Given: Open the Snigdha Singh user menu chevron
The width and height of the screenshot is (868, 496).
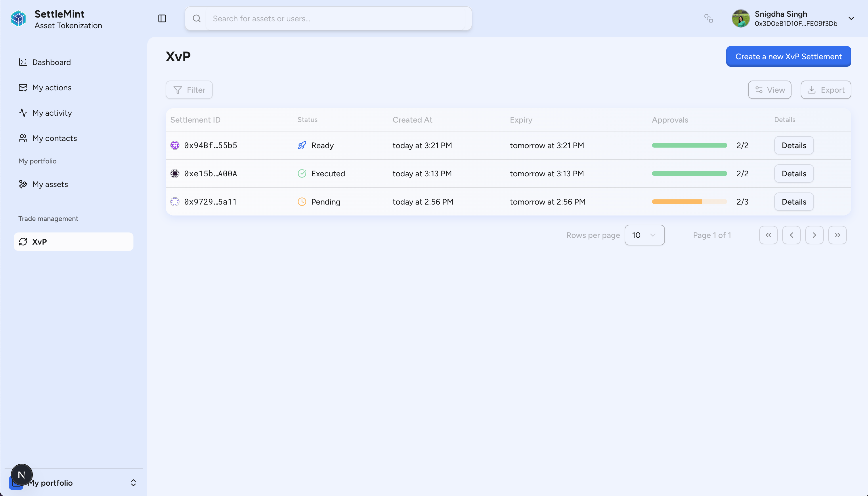Looking at the screenshot, I should click(x=851, y=18).
